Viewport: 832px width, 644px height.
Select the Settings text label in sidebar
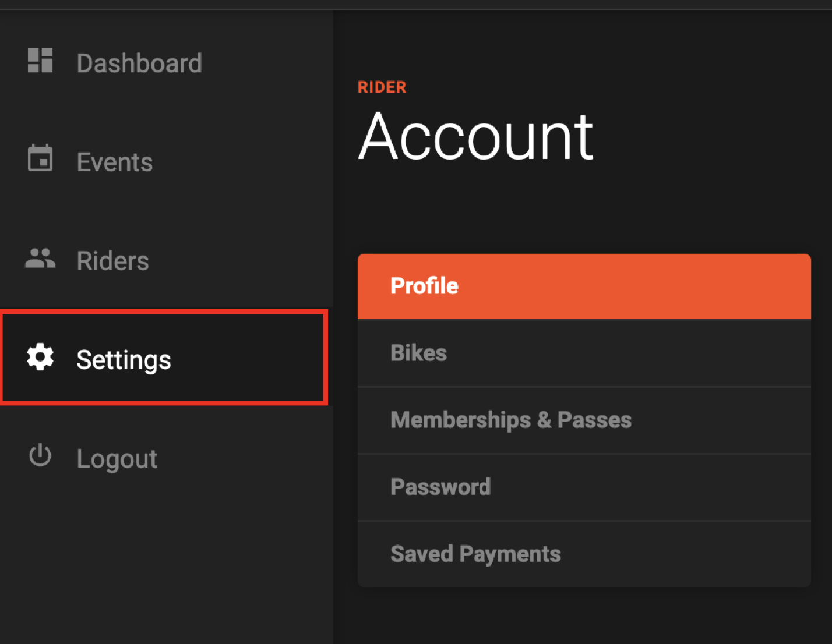(124, 360)
